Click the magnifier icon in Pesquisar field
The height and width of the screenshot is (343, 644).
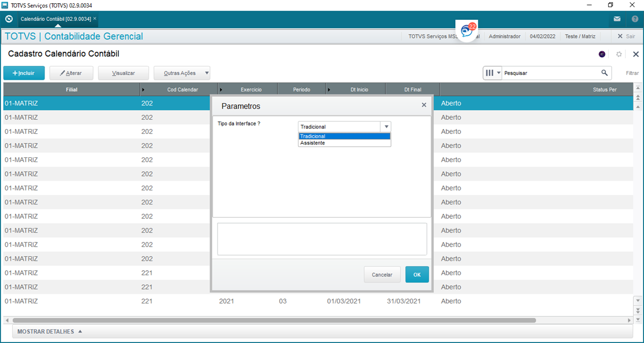tap(604, 73)
